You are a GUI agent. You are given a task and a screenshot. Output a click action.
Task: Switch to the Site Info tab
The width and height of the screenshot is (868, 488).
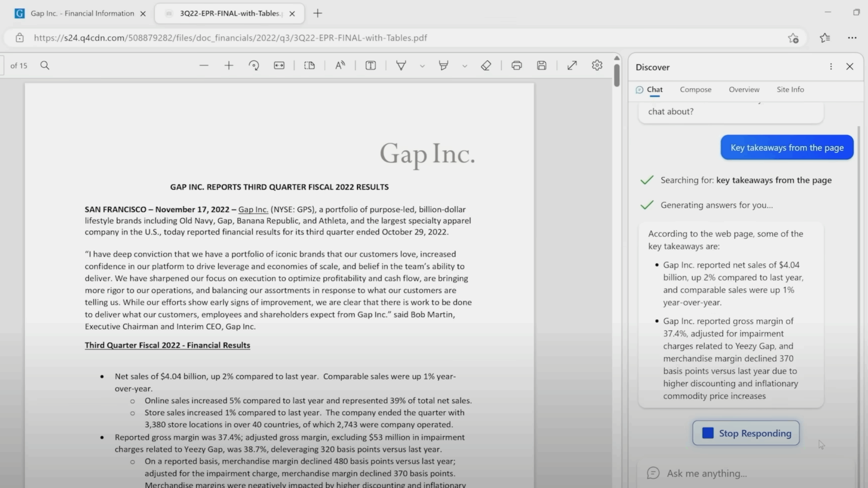click(x=790, y=89)
